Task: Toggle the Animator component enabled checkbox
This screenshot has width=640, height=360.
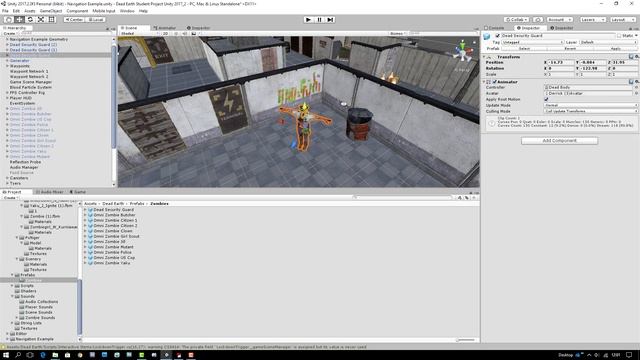Action: click(494, 82)
